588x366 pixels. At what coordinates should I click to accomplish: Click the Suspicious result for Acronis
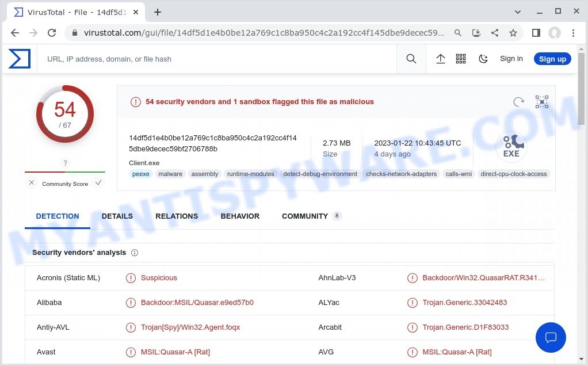point(159,278)
